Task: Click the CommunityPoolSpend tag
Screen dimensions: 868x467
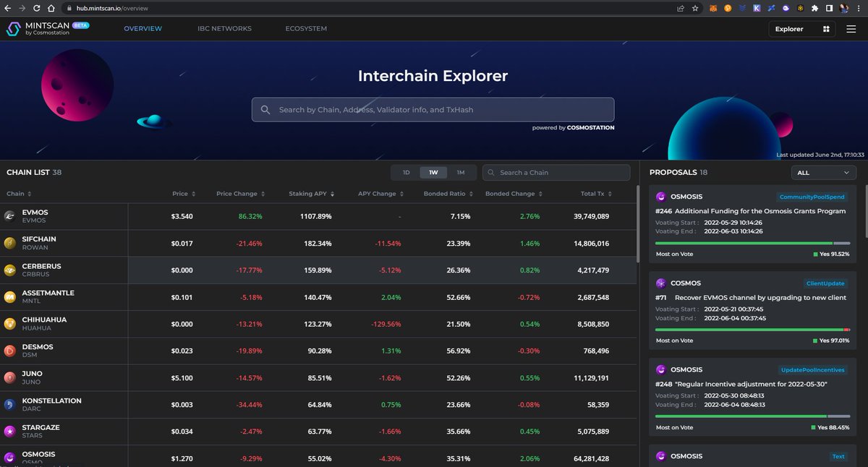Action: click(x=812, y=197)
